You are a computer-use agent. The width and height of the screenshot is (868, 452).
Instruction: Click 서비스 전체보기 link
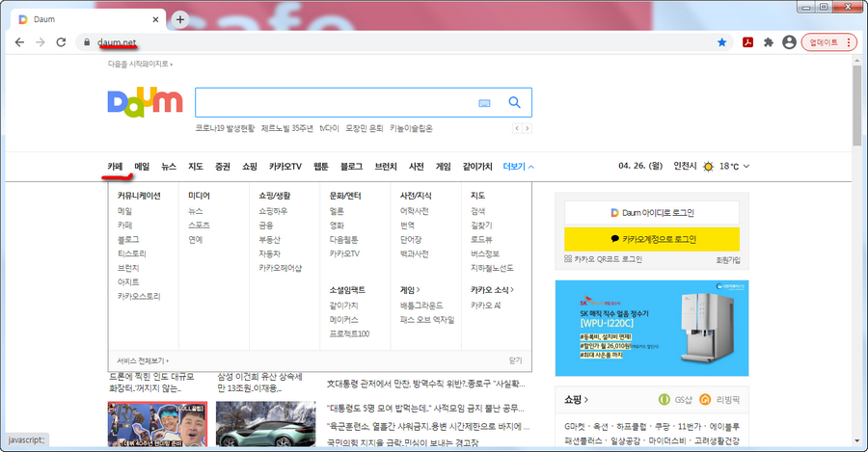pyautogui.click(x=143, y=360)
